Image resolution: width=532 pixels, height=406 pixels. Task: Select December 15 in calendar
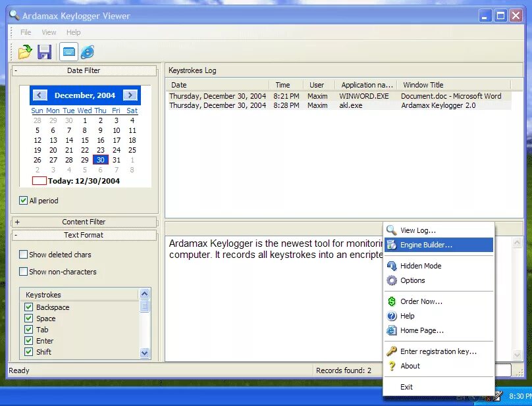point(85,140)
